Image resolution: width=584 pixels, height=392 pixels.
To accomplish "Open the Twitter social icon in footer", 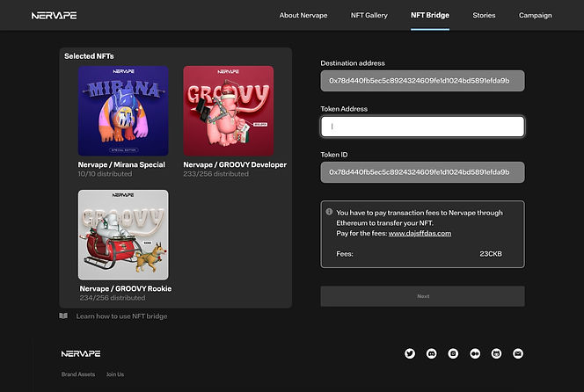I will pyautogui.click(x=410, y=353).
